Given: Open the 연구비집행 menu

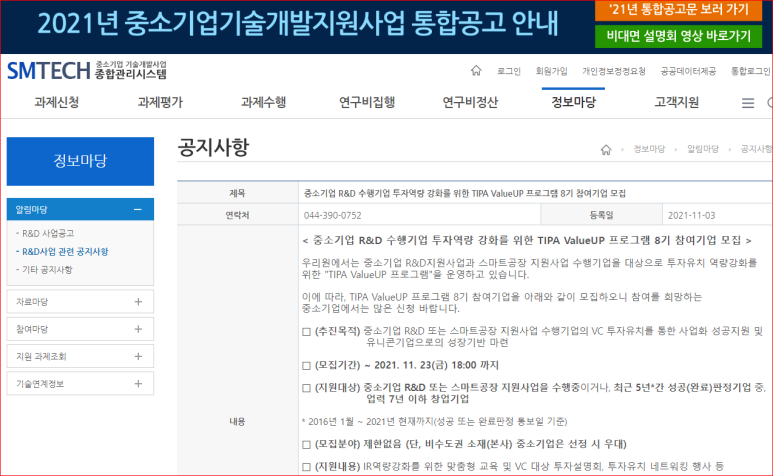Looking at the screenshot, I should pyautogui.click(x=367, y=102).
